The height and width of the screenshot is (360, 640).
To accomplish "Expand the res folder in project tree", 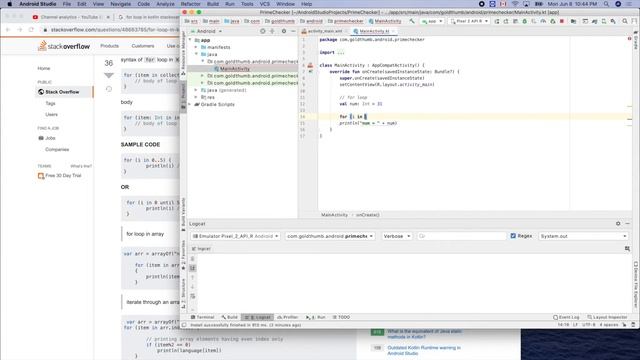I will pos(196,97).
